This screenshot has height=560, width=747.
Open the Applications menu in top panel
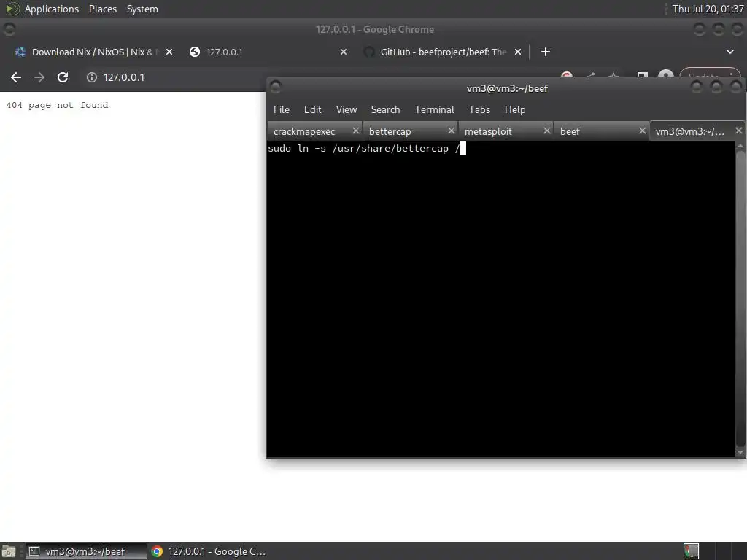click(x=52, y=9)
